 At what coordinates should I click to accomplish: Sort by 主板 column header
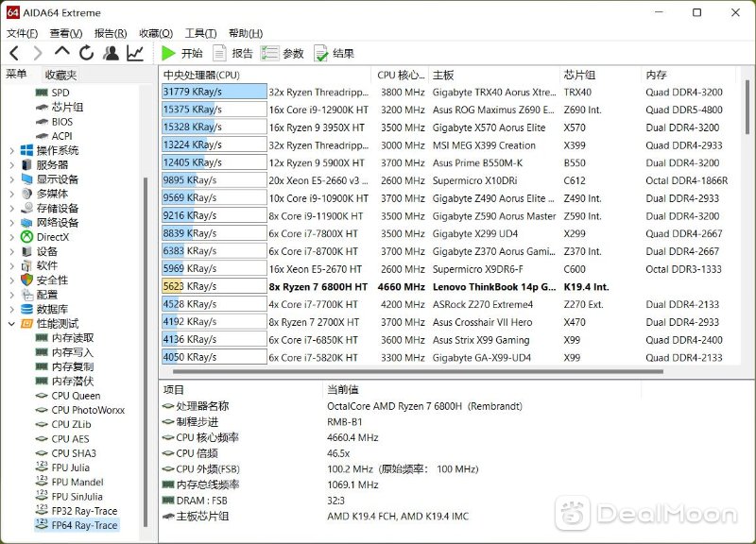pos(493,76)
